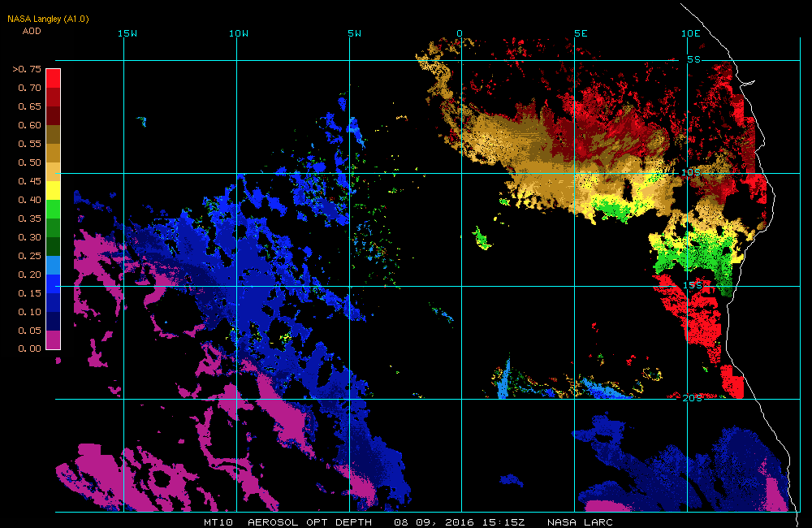This screenshot has height=528, width=812.
Task: Select the yellow 0.40 color band
Action: pyautogui.click(x=54, y=190)
